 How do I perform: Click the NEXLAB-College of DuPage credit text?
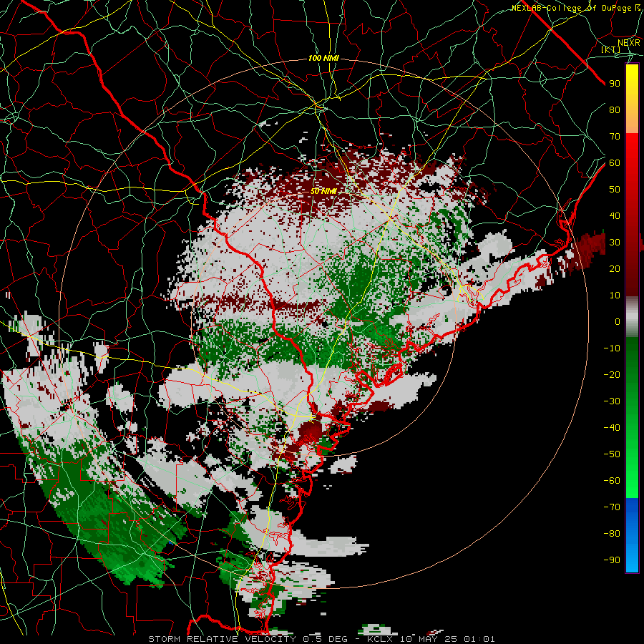point(577,8)
